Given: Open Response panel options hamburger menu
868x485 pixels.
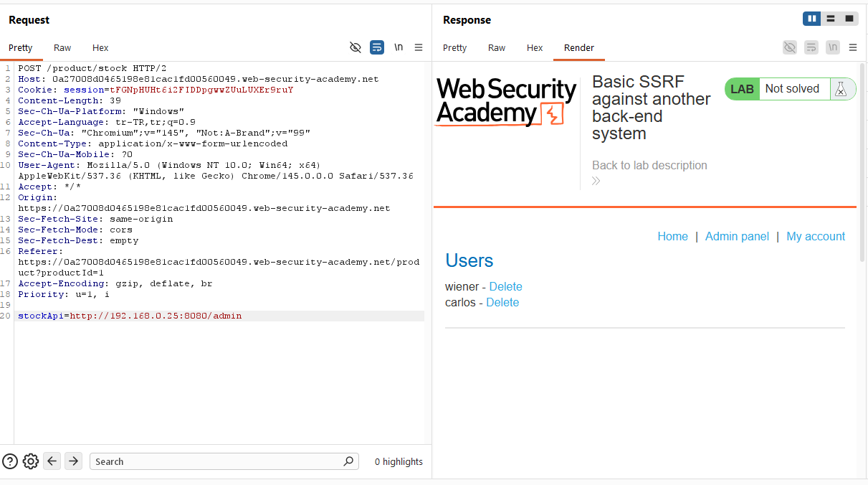Looking at the screenshot, I should click(x=853, y=47).
